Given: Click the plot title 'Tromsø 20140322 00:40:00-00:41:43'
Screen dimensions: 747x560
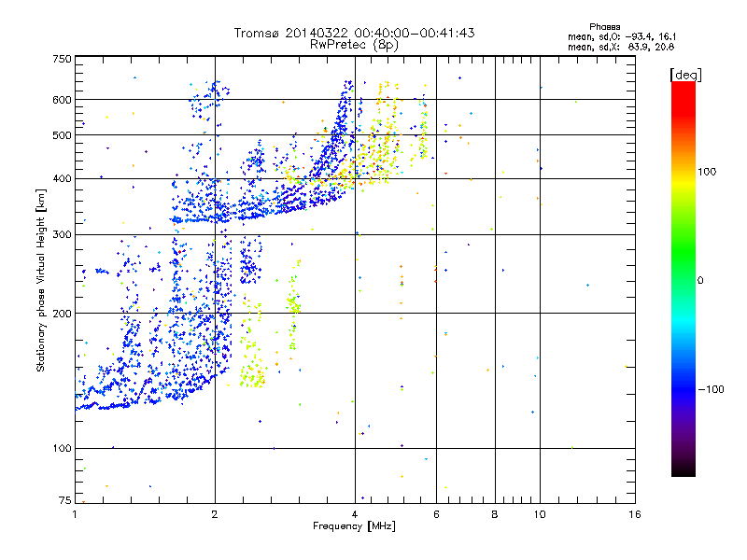Looking at the screenshot, I should pyautogui.click(x=354, y=33).
